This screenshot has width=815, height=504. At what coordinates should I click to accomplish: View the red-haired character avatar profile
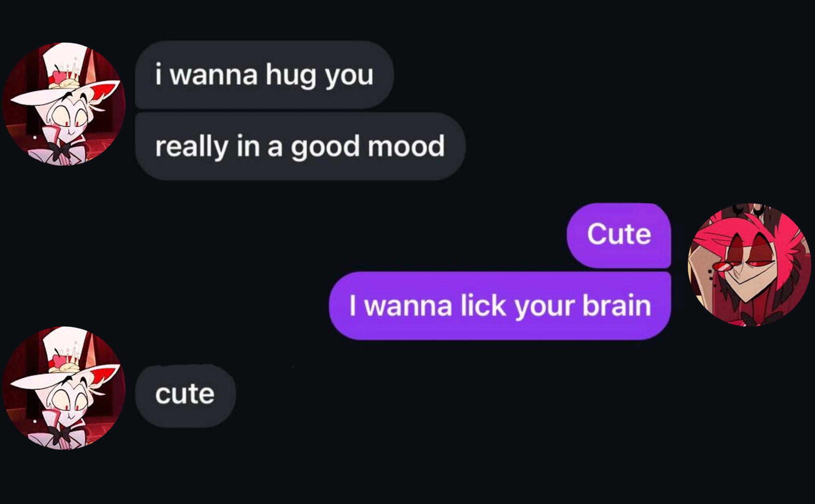pyautogui.click(x=749, y=265)
